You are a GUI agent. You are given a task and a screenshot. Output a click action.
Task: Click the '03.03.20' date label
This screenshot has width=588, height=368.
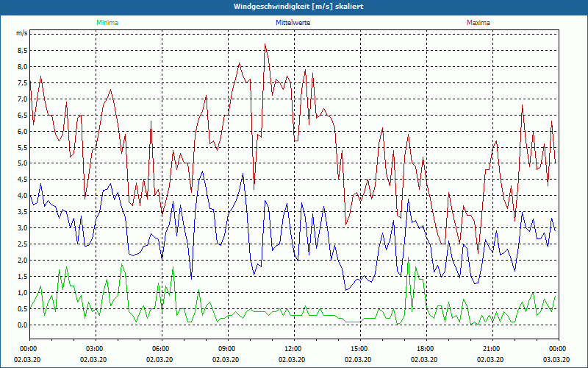point(556,359)
